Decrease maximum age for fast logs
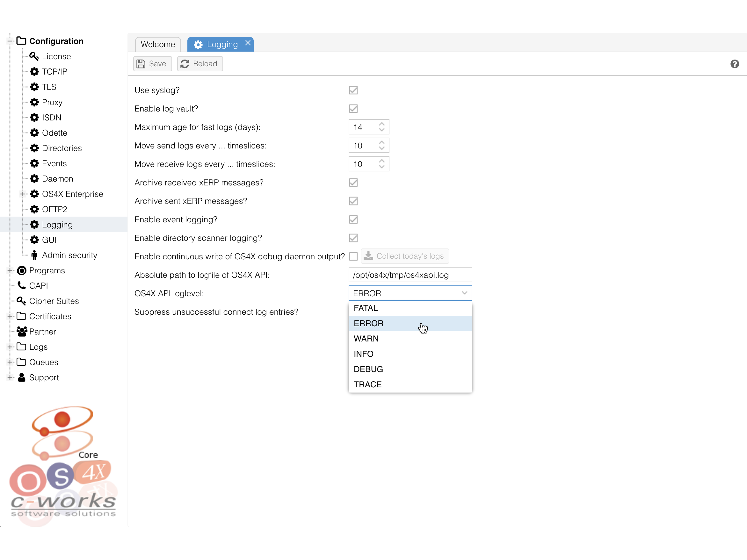Image resolution: width=747 pixels, height=560 pixels. pyautogui.click(x=381, y=130)
